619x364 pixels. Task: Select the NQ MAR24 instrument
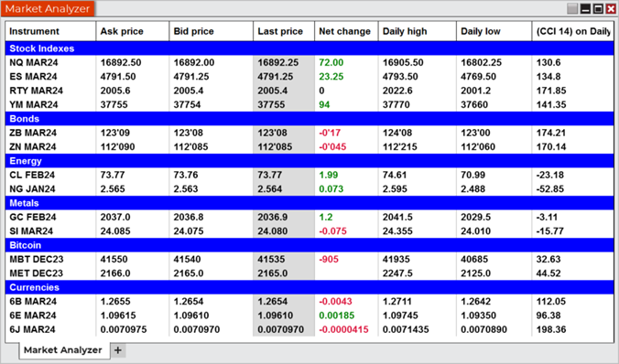(x=33, y=62)
